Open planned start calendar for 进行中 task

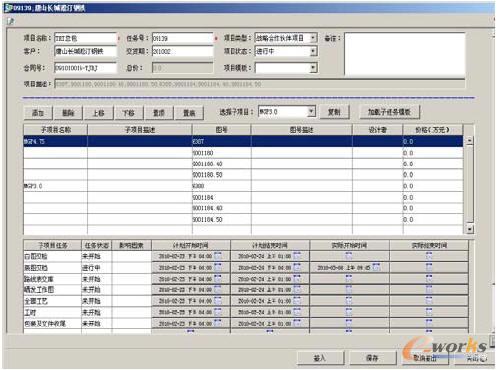(218, 267)
